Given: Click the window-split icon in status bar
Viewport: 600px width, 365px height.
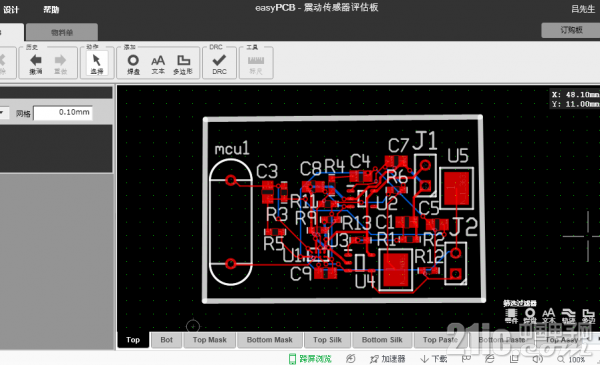Looking at the screenshot, I should (x=514, y=359).
